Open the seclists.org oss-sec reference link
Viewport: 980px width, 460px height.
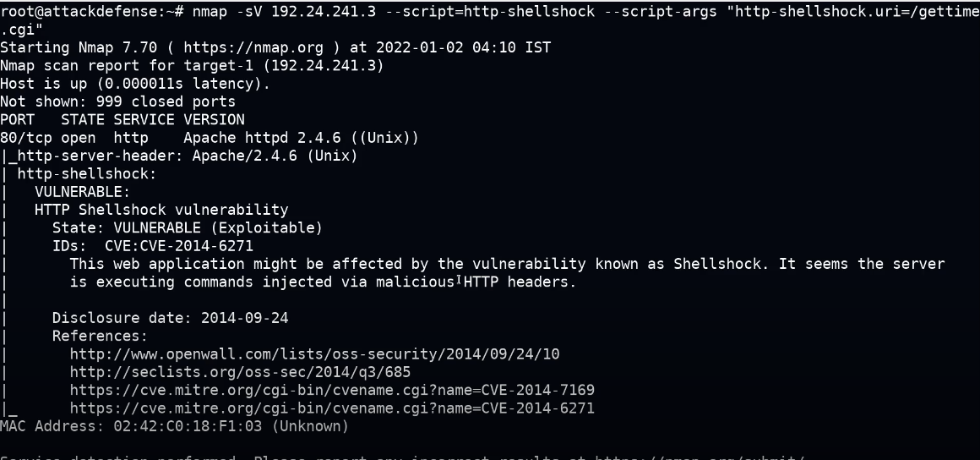[x=240, y=372]
